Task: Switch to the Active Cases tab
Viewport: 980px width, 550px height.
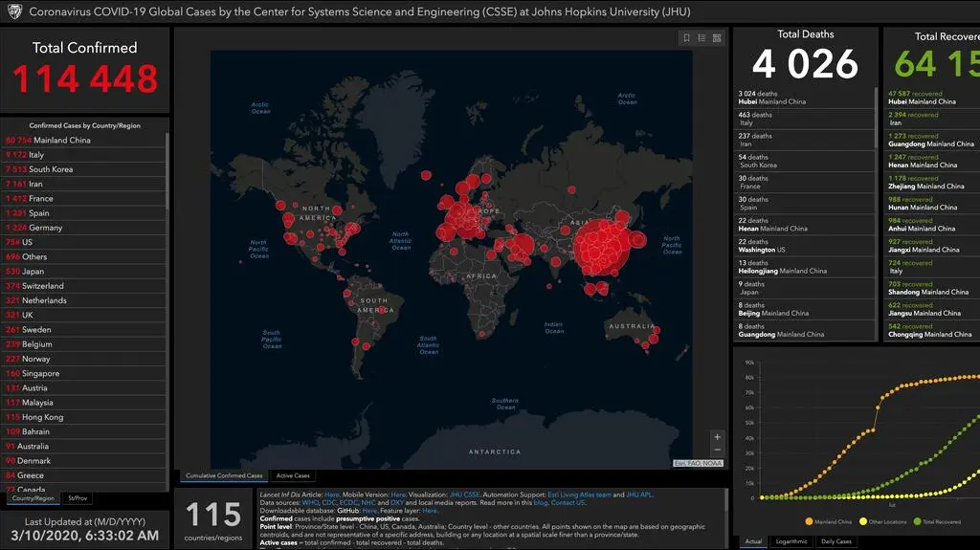Action: pos(292,475)
